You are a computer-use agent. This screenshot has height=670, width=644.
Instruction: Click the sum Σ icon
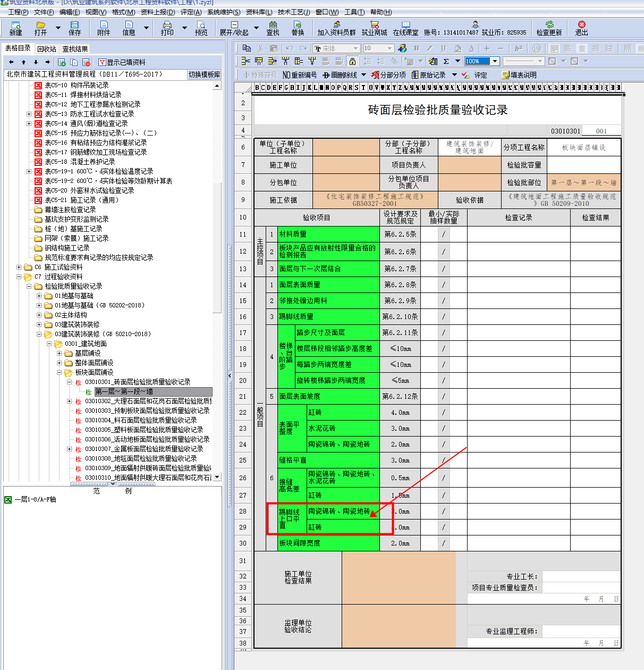tap(446, 61)
